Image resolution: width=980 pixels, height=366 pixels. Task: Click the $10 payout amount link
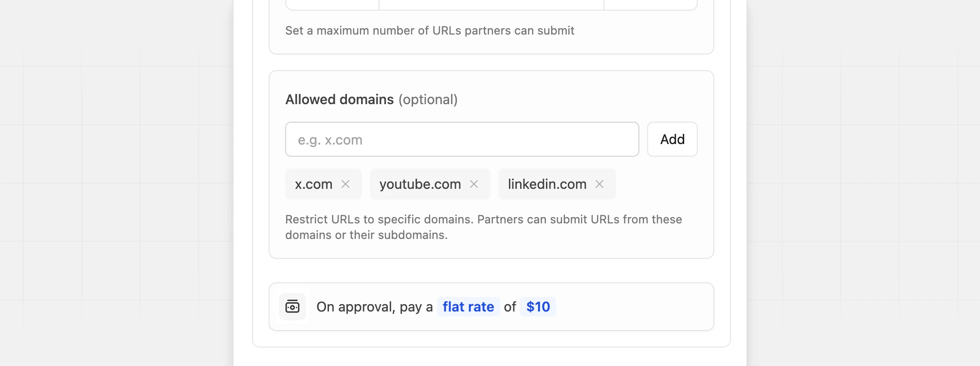[x=538, y=307]
